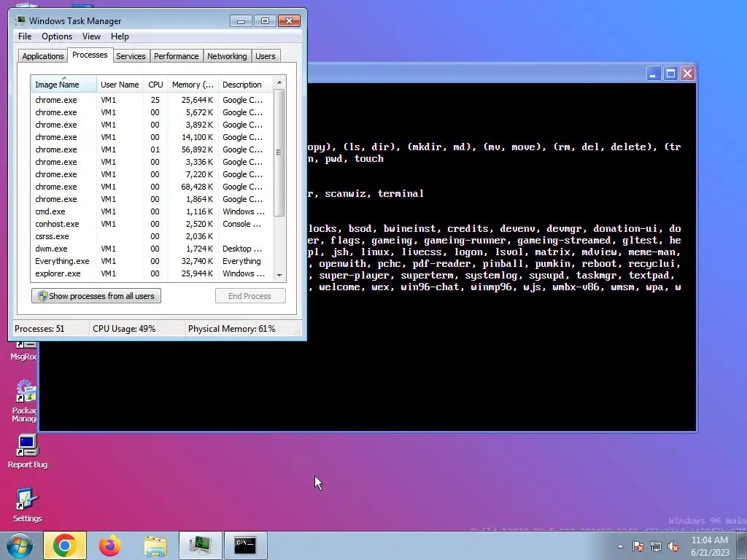Maximize the terminal window behind Task Manager
This screenshot has width=747, height=560.
[x=670, y=74]
